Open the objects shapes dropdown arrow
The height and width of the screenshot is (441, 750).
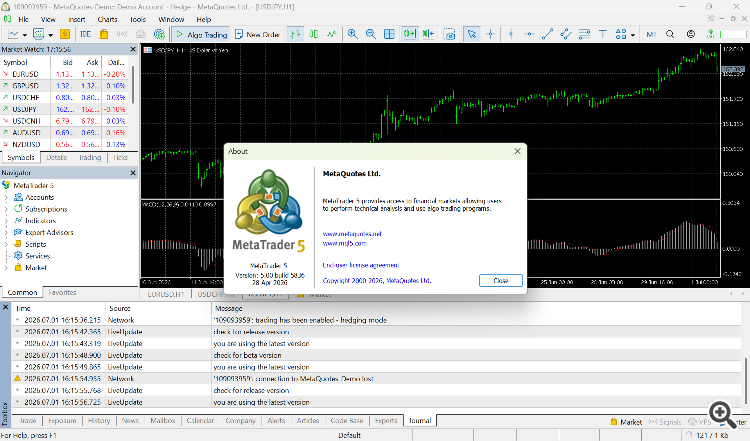point(633,34)
